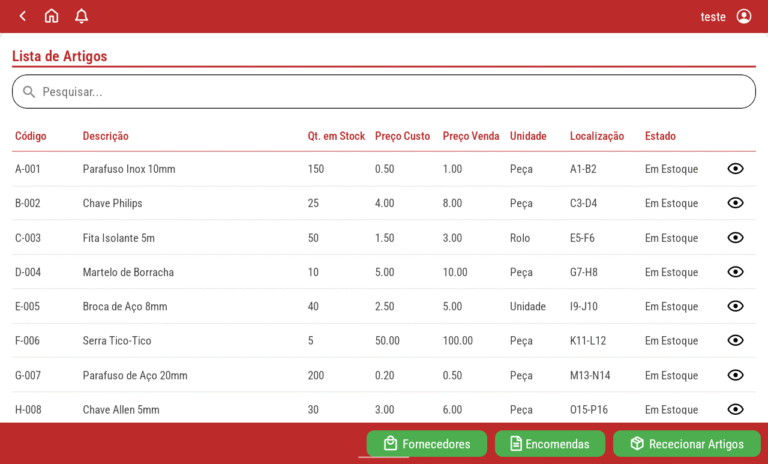
Task: Open eye icon for Parafuso de Aço 20mm
Action: (735, 375)
